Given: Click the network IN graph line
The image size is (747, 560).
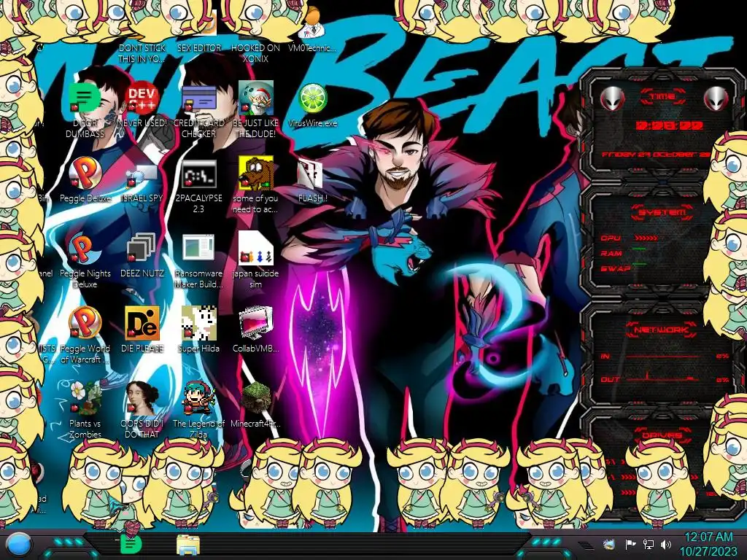Looking at the screenshot, I should pyautogui.click(x=662, y=355).
